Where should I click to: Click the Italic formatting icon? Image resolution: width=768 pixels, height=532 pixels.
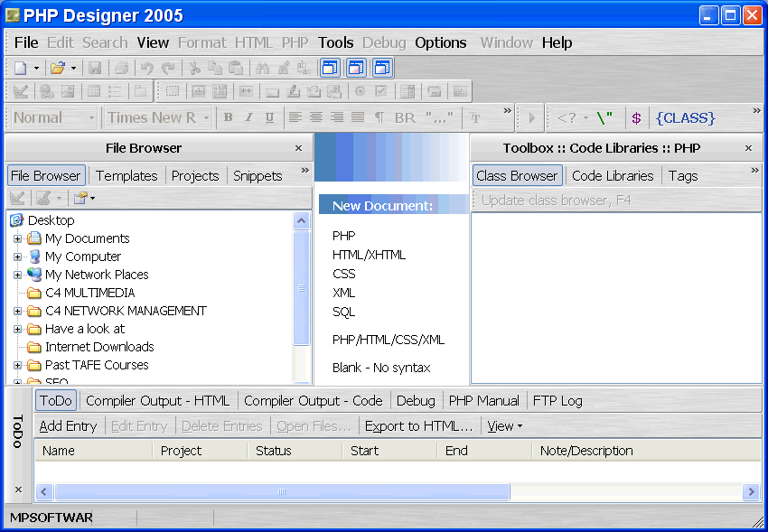coord(248,117)
